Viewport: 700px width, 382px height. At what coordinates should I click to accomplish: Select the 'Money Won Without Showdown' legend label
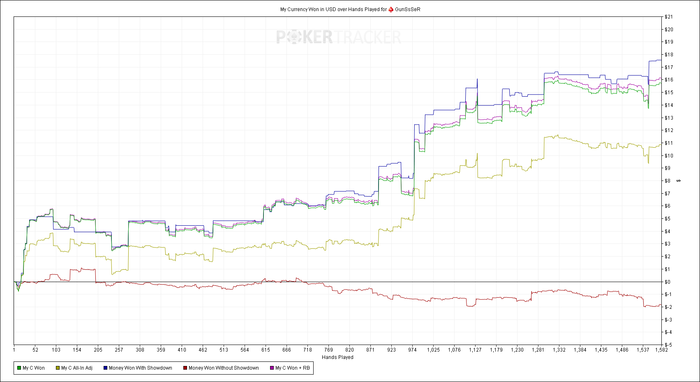pyautogui.click(x=224, y=368)
